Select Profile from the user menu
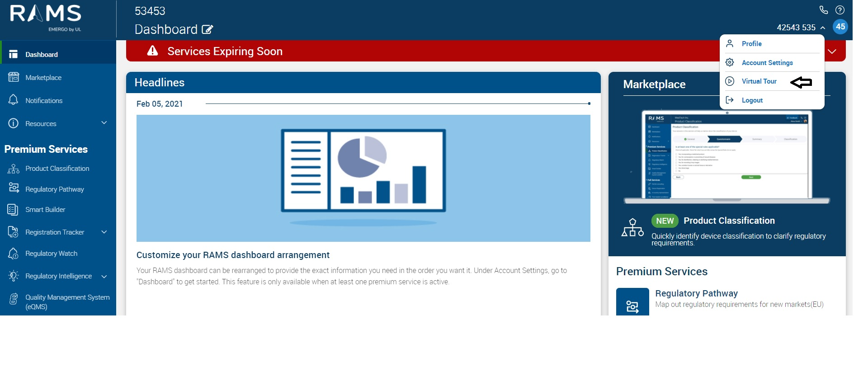Viewport: 868px width, 381px height. [x=752, y=44]
